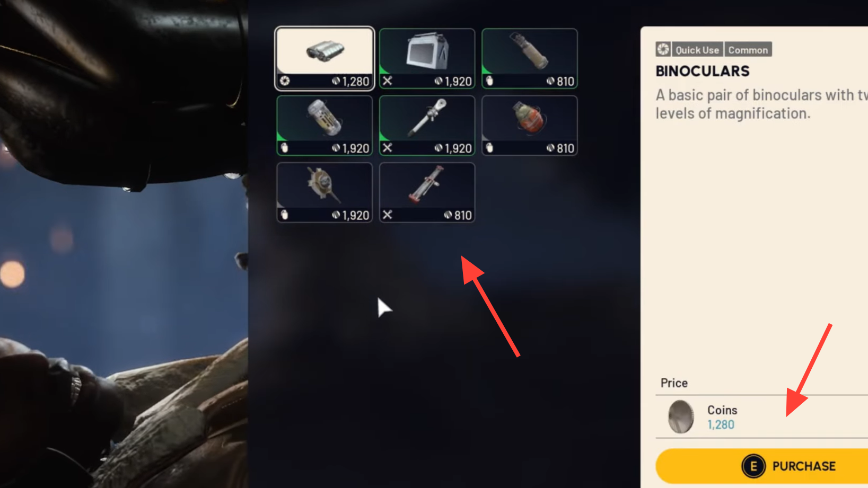868x488 pixels.
Task: Click the Quick Use tag
Action: pyautogui.click(x=697, y=50)
